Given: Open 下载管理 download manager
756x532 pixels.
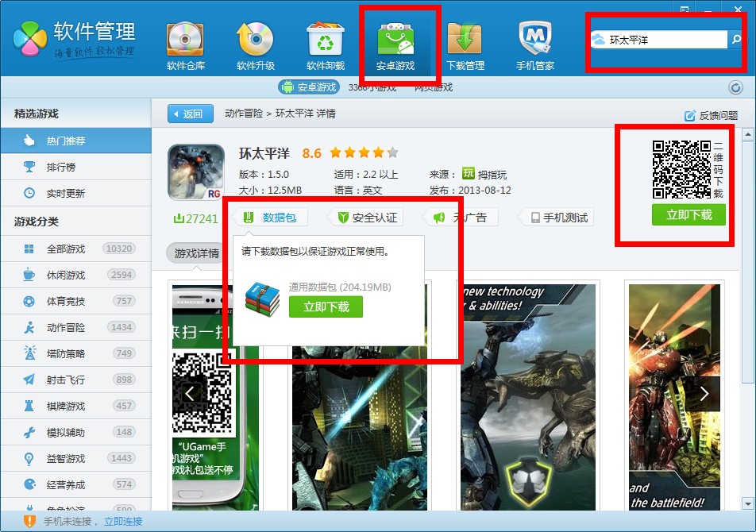Looking at the screenshot, I should point(465,47).
